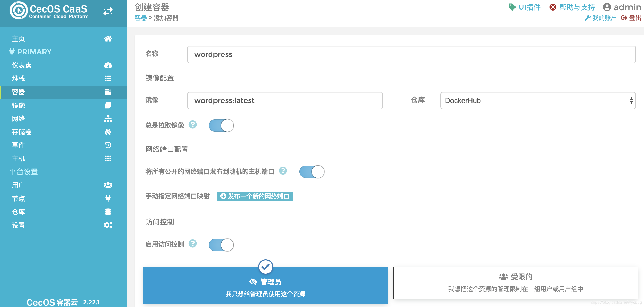
Task: Open 仓库 under 平台设置 in sidebar
Action: 63,212
